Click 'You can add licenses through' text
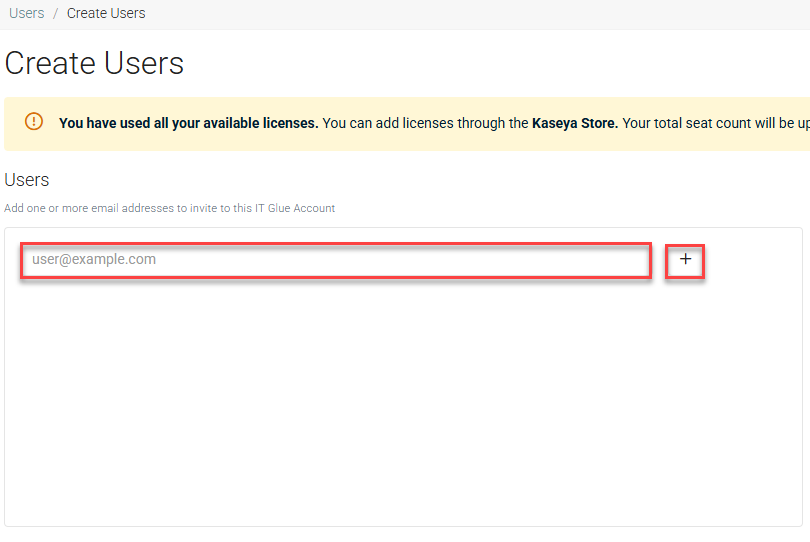Image resolution: width=810 pixels, height=542 pixels. coord(425,124)
